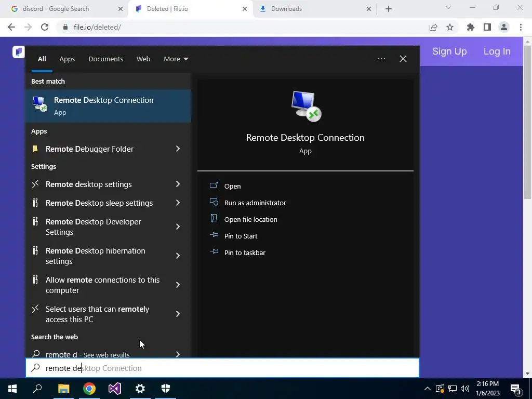The image size is (532, 399).
Task: Click the file.io logo icon
Action: pyautogui.click(x=19, y=52)
